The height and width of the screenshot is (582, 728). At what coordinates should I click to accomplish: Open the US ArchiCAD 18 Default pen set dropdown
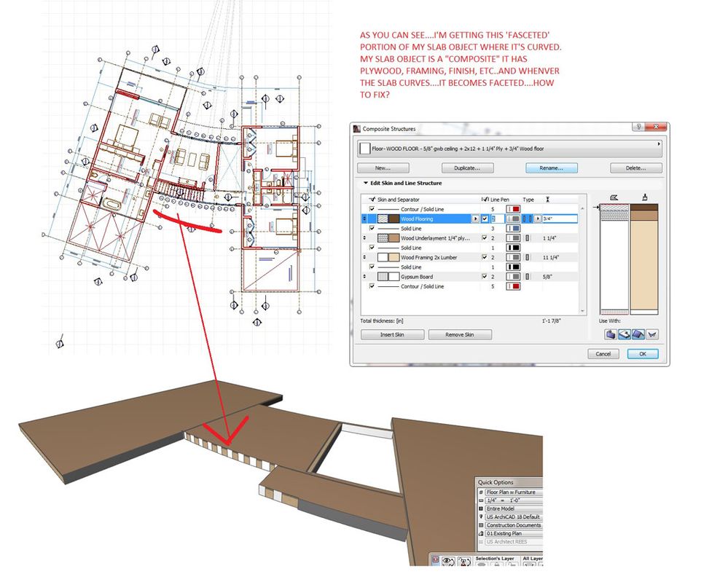point(514,516)
